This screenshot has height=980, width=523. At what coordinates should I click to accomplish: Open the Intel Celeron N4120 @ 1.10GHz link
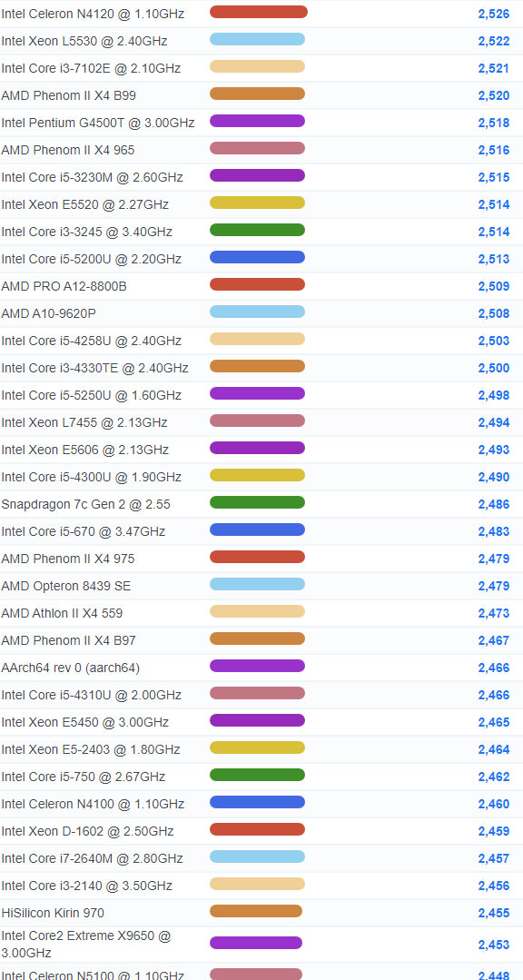pos(93,14)
